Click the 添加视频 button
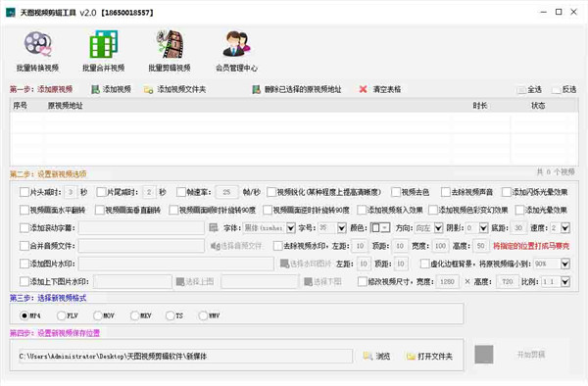The width and height of the screenshot is (588, 386). tap(112, 89)
